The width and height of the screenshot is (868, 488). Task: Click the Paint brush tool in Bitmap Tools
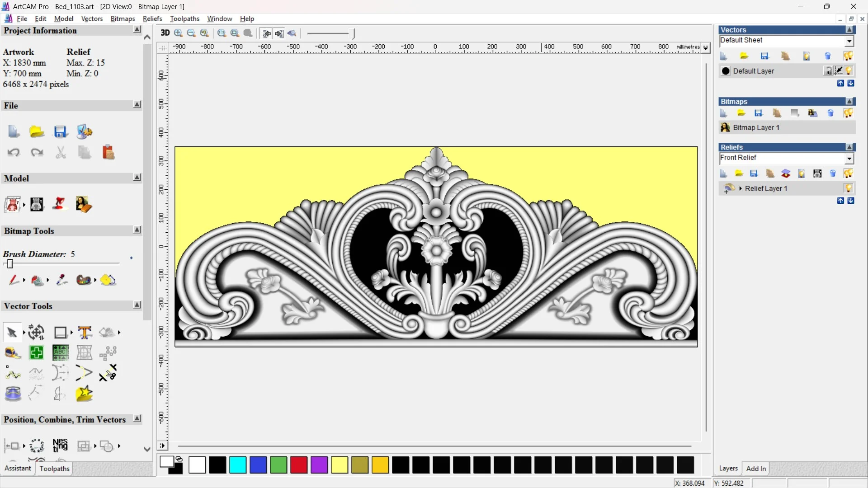[14, 280]
